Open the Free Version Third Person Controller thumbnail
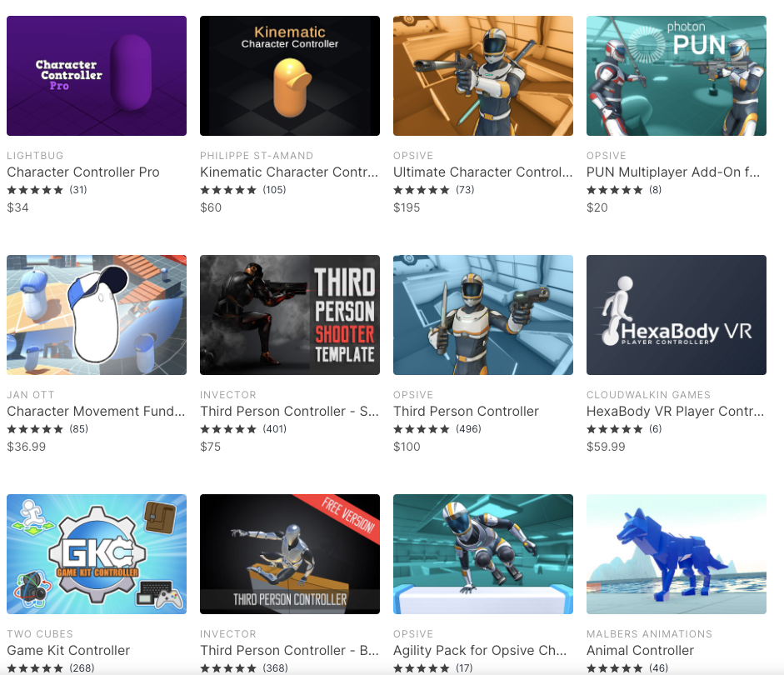The image size is (784, 675). 289,554
